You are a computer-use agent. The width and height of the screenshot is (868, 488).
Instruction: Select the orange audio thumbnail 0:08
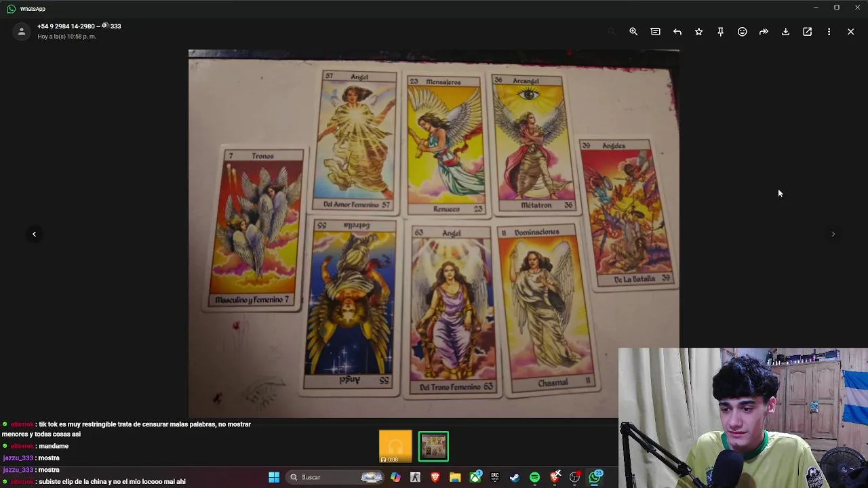[x=395, y=447]
